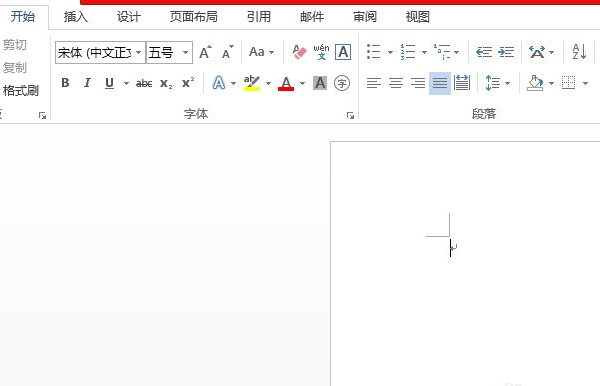
Task: Open the Phonetic Guide (wén) tool
Action: click(x=321, y=52)
